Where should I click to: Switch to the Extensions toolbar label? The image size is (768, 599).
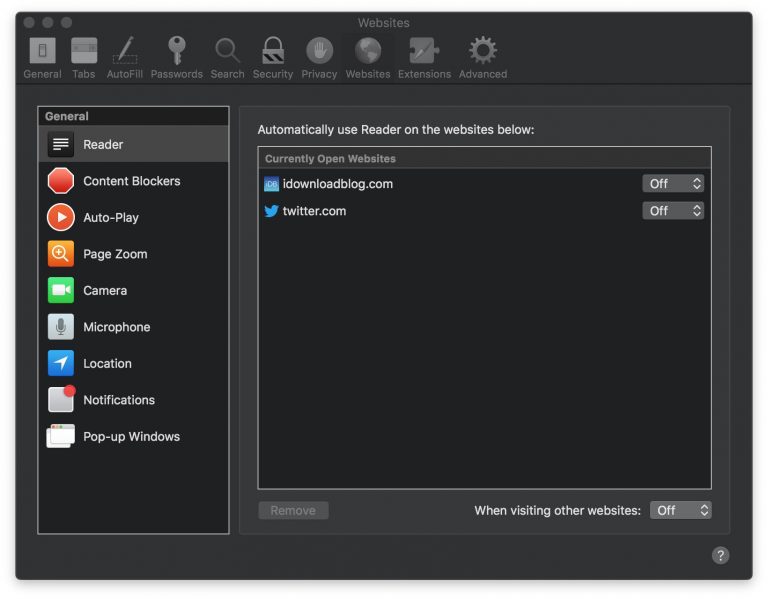coord(424,74)
